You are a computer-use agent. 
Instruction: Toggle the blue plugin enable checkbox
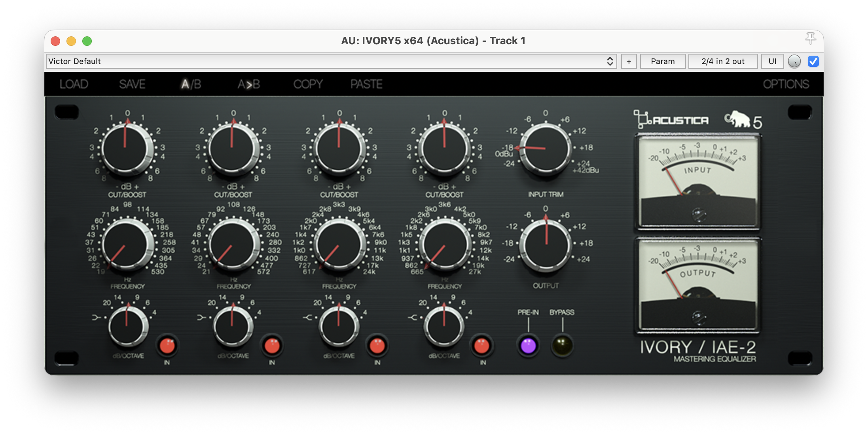pyautogui.click(x=813, y=61)
